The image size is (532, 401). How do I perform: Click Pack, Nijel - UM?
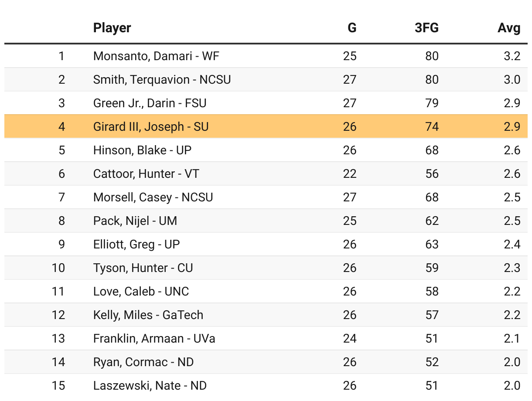(x=135, y=221)
